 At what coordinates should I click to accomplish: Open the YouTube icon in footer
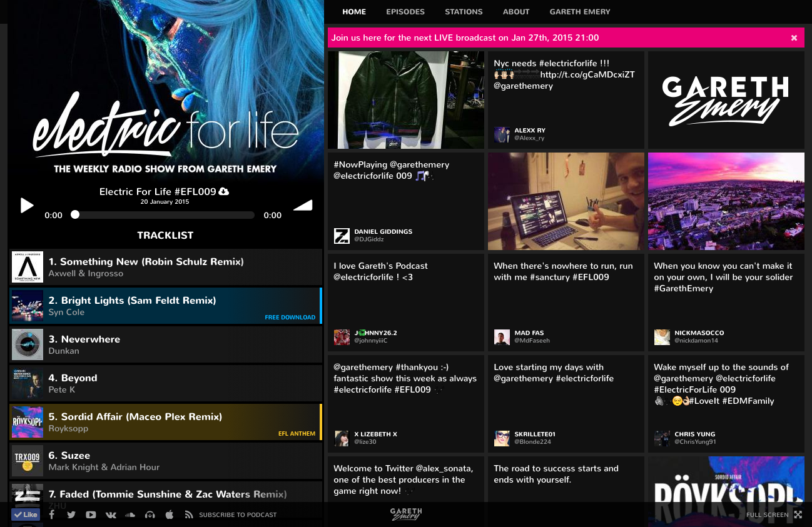91,514
